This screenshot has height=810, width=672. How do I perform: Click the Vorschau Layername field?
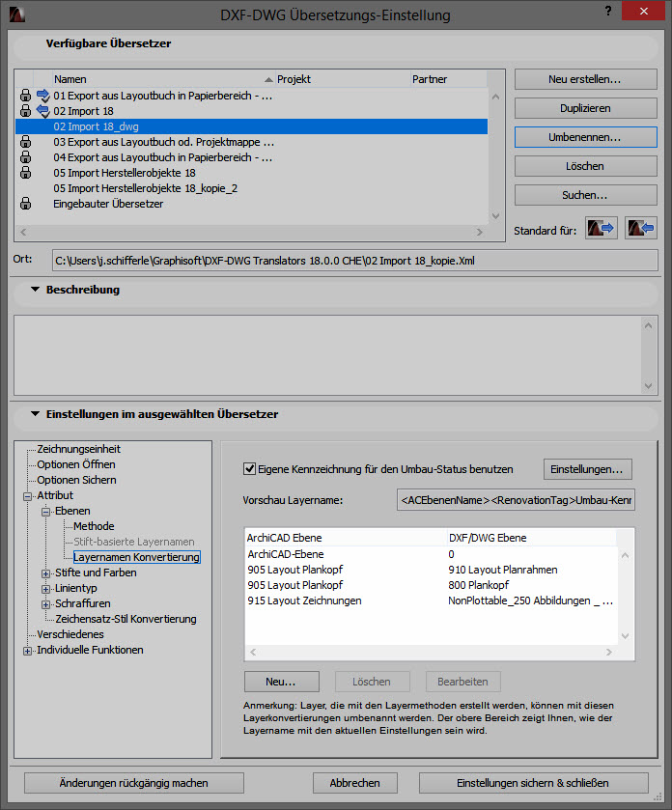[516, 500]
